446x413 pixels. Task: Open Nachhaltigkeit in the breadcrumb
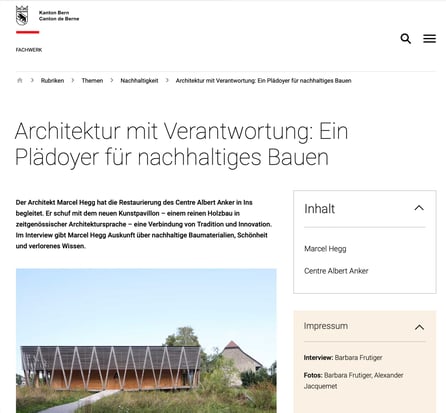coord(139,81)
